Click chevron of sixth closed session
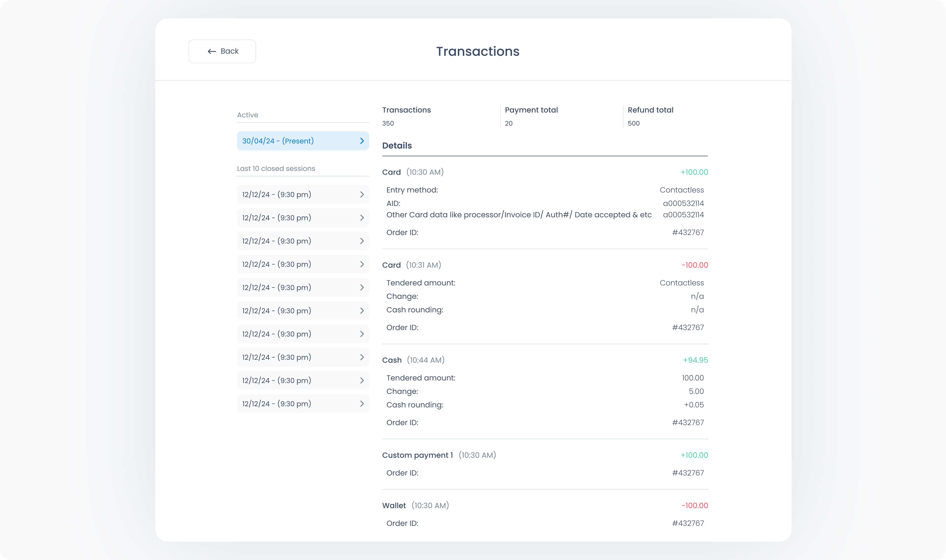Screen dimensions: 946x560 (362, 311)
